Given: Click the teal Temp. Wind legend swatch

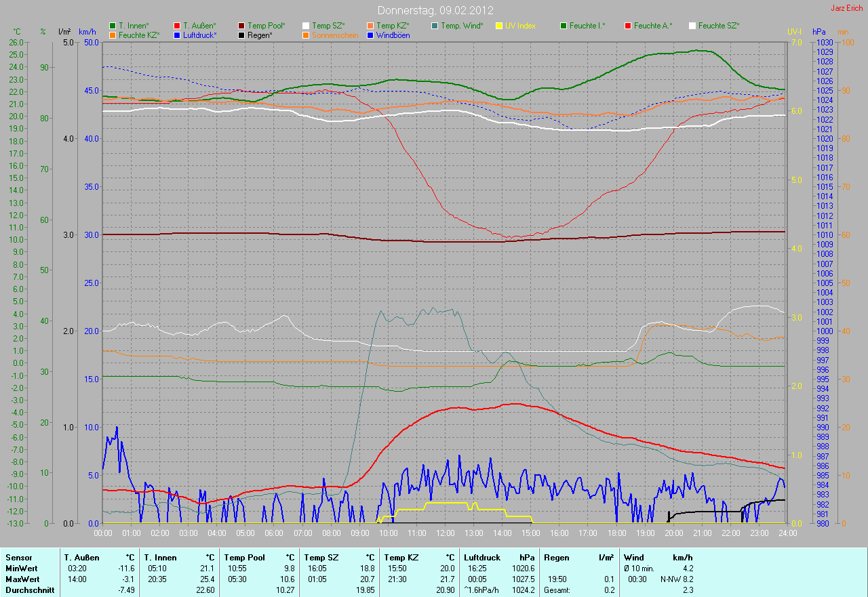Looking at the screenshot, I should [435, 26].
